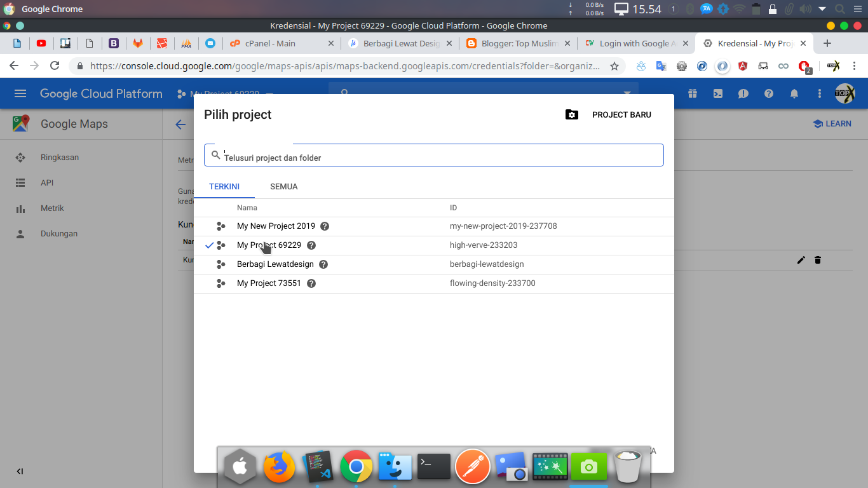This screenshot has width=868, height=488.
Task: Click the edit pencil icon for the credential
Action: pos(801,260)
